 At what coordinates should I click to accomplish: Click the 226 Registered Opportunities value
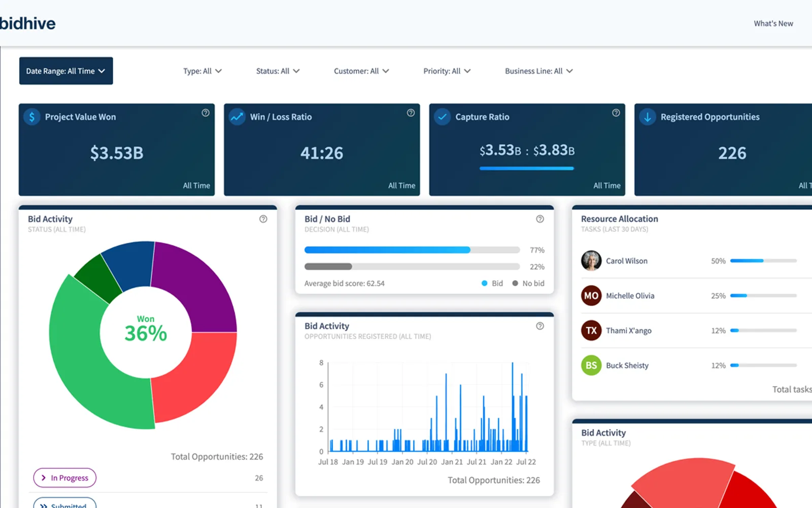(732, 153)
